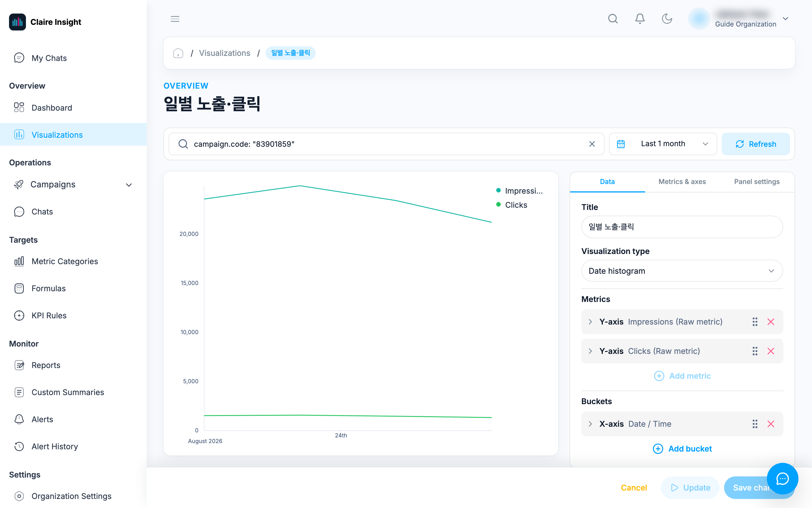
Task: Open Visualizations breadcrumb link
Action: (x=224, y=53)
